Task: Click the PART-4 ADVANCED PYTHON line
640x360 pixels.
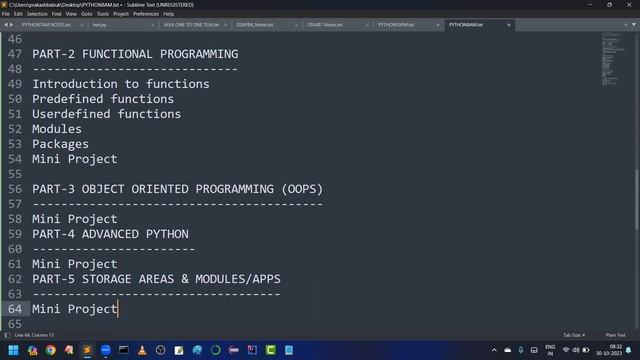Action: click(110, 234)
